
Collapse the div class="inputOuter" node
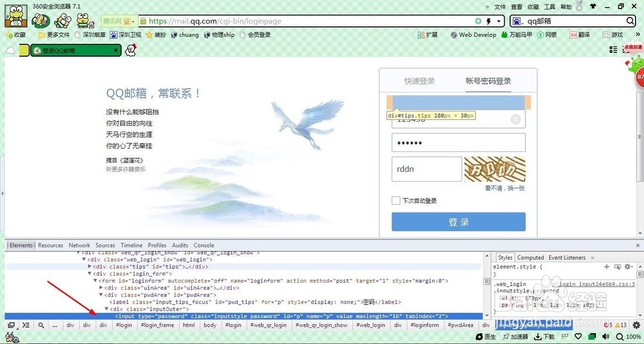(x=107, y=309)
